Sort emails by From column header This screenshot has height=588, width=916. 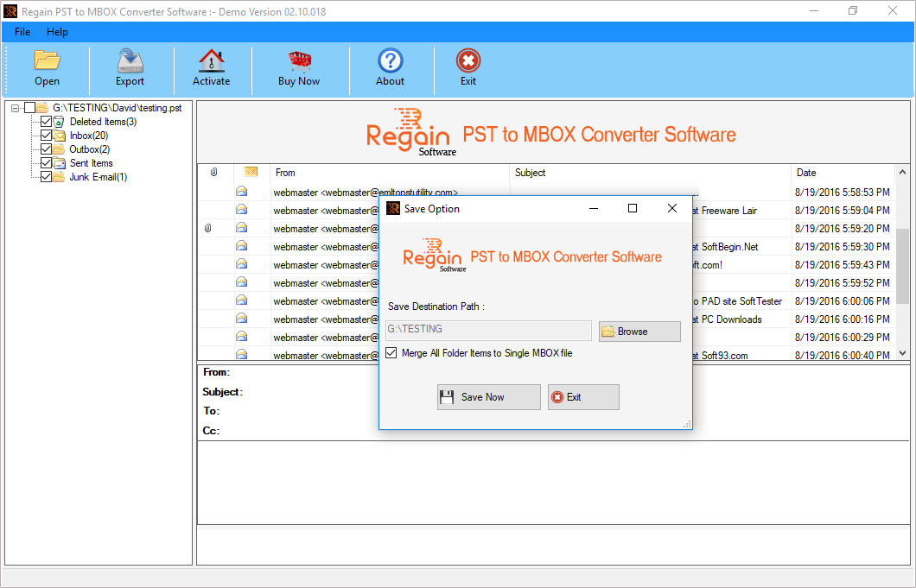(390, 172)
